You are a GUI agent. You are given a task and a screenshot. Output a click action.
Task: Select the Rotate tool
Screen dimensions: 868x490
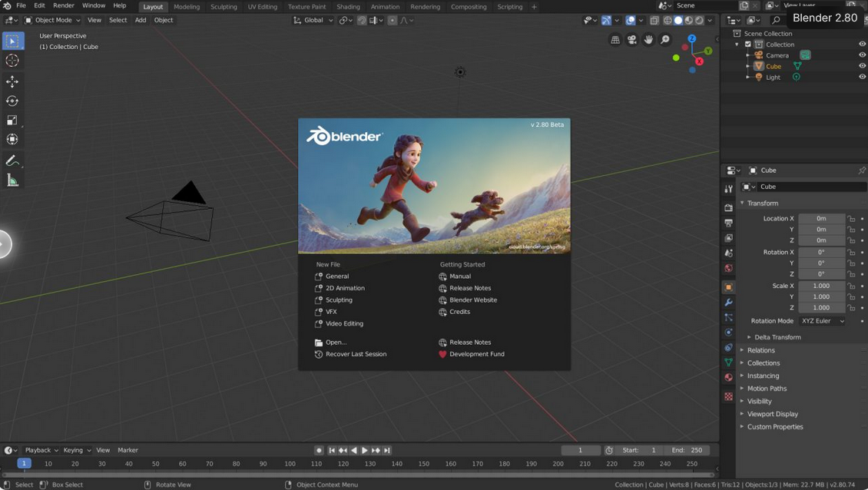point(12,101)
